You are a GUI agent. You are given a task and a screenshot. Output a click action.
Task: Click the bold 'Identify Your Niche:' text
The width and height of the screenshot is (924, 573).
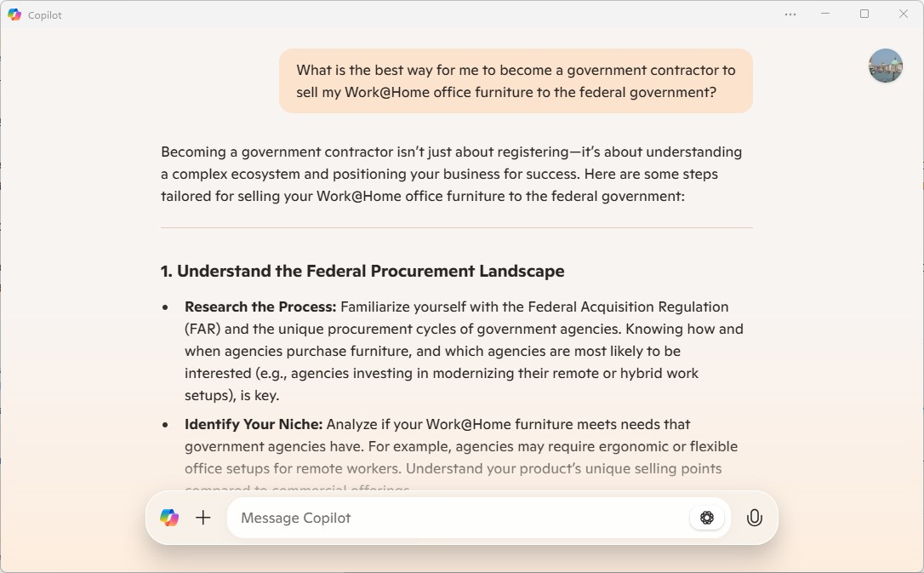point(254,424)
